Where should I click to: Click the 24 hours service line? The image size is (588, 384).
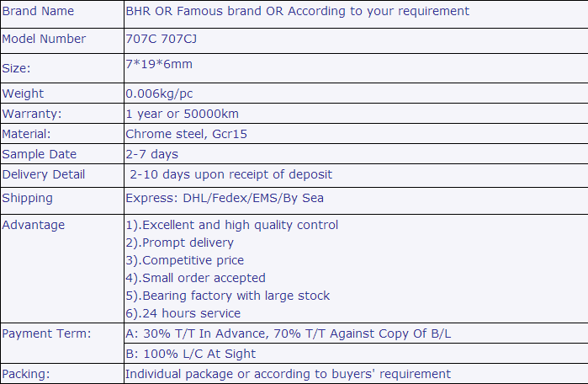coord(183,313)
